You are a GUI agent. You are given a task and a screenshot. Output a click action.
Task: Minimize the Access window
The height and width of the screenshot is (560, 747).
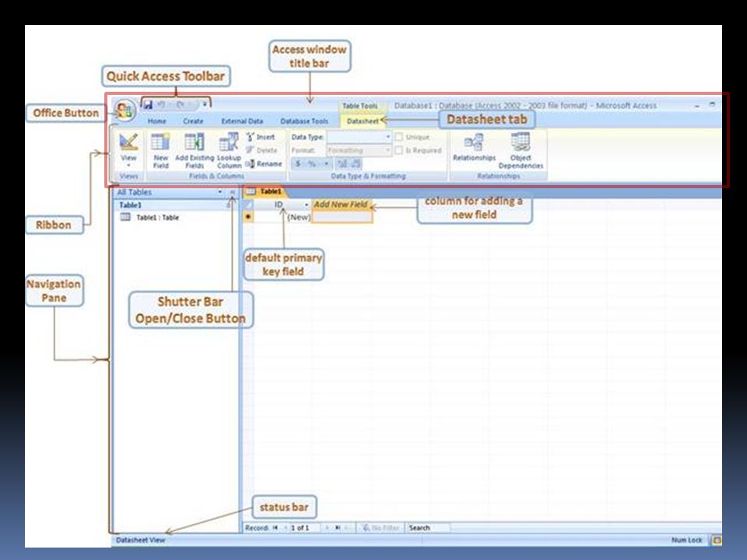coord(697,105)
